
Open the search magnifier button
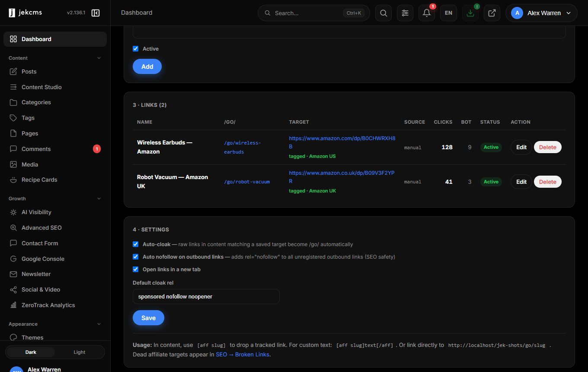click(383, 13)
